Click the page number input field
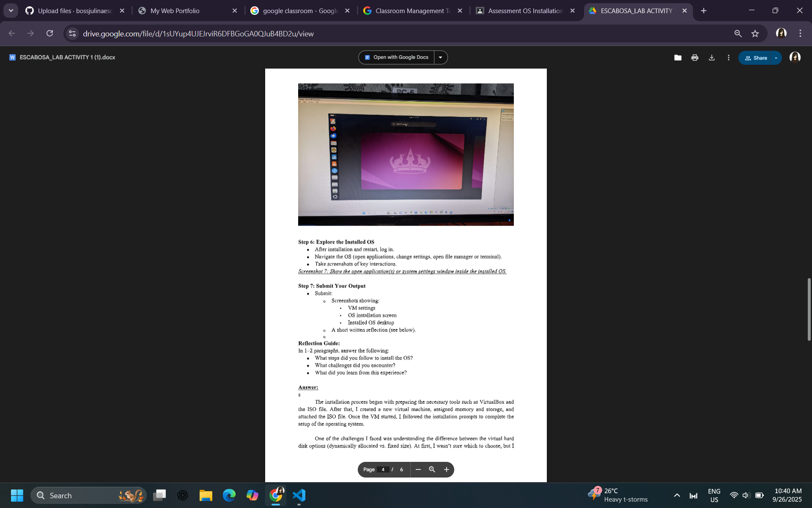 pos(383,469)
